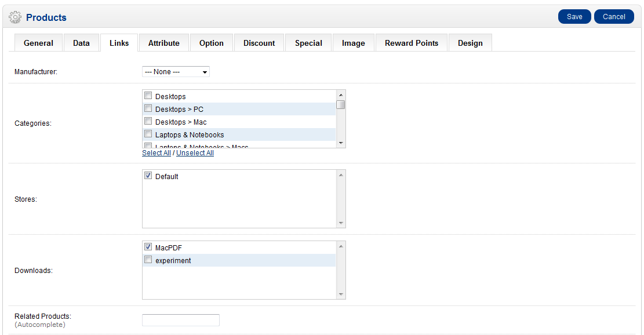This screenshot has height=335, width=644.
Task: Open the Attribute tab
Action: click(x=163, y=43)
